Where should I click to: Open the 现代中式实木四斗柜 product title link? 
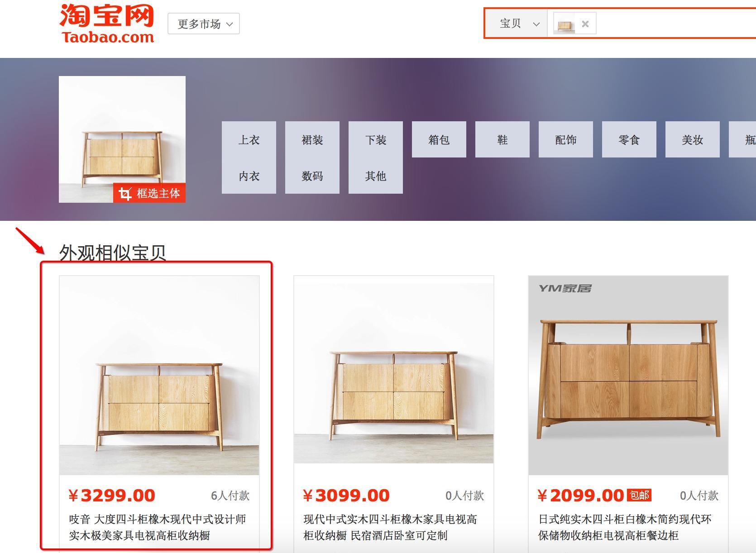coord(390,527)
